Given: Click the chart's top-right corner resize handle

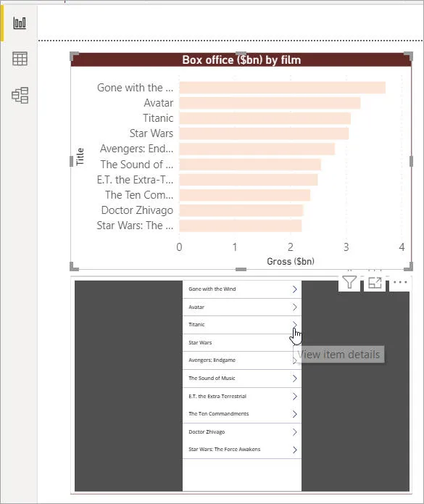Looking at the screenshot, I should point(409,56).
